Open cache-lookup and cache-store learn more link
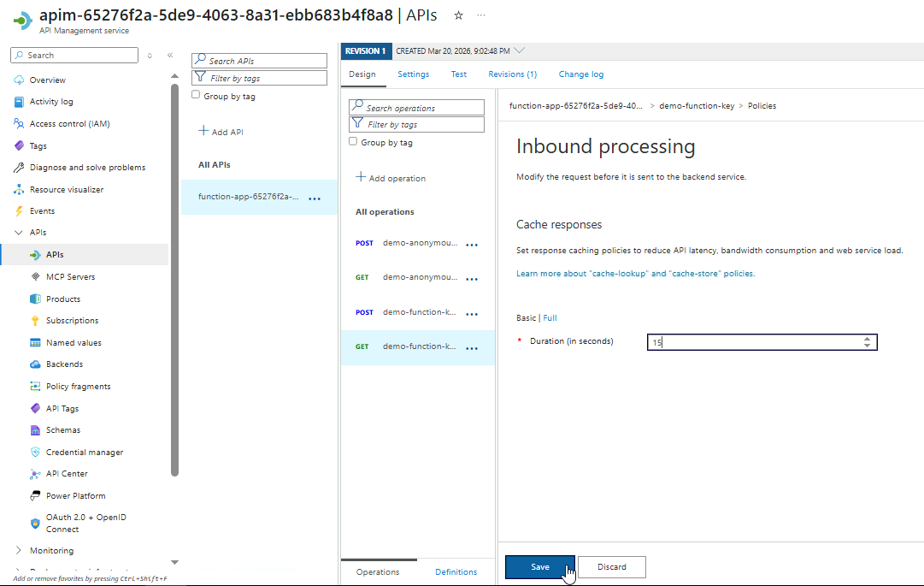 pyautogui.click(x=635, y=274)
